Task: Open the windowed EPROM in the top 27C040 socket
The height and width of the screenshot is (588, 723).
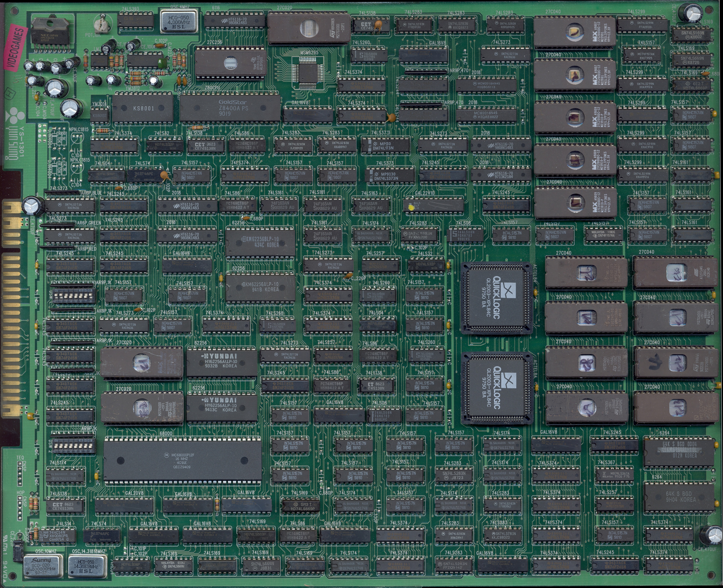Action: click(x=575, y=32)
